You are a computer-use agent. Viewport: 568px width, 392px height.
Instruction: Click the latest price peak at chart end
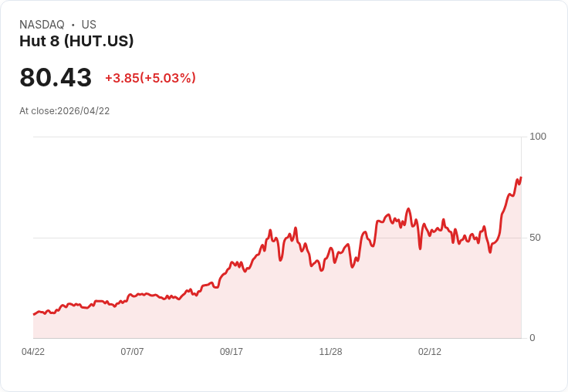tap(521, 177)
